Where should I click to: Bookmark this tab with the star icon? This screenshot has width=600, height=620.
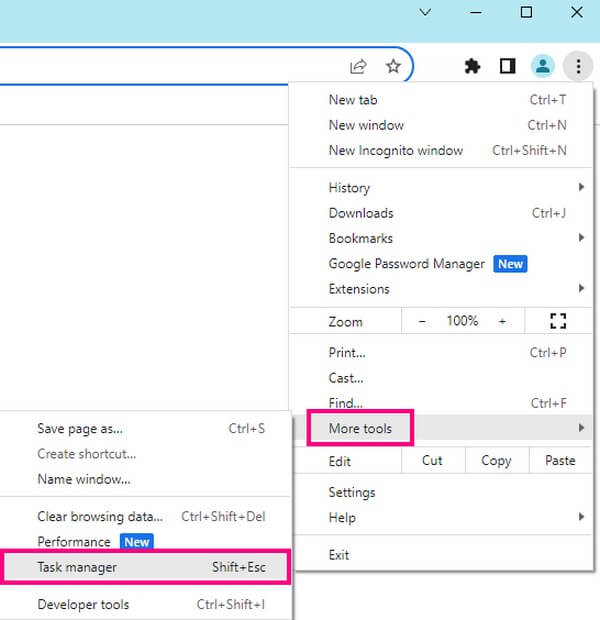coord(393,66)
